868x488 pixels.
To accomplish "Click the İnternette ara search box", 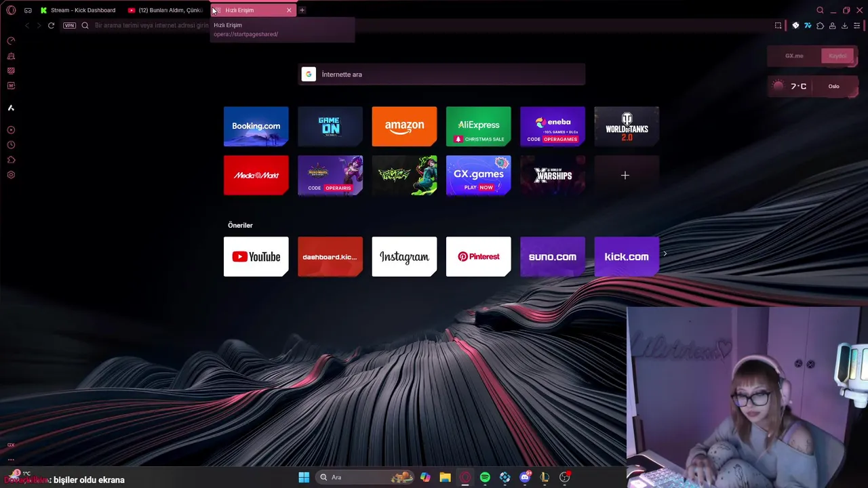I will click(442, 75).
